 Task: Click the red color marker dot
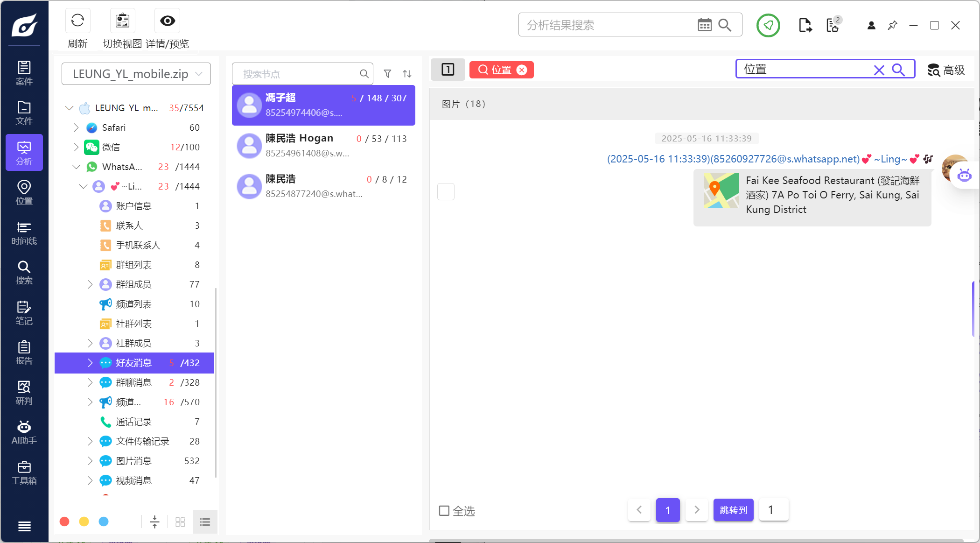(64, 522)
